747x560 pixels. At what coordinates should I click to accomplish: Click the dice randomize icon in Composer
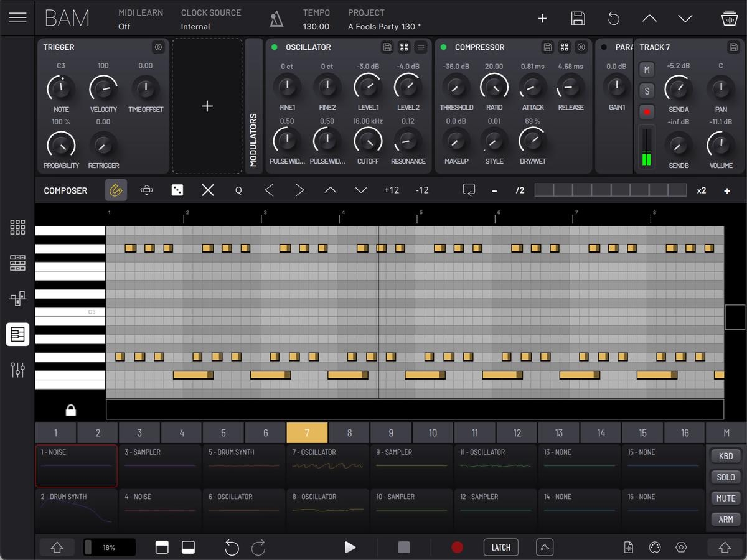pos(177,190)
